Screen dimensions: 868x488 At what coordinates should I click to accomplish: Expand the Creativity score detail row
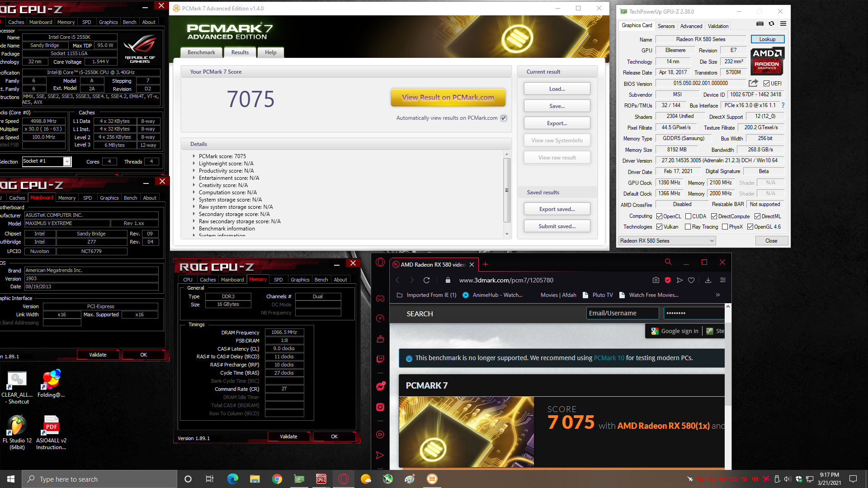(x=194, y=185)
